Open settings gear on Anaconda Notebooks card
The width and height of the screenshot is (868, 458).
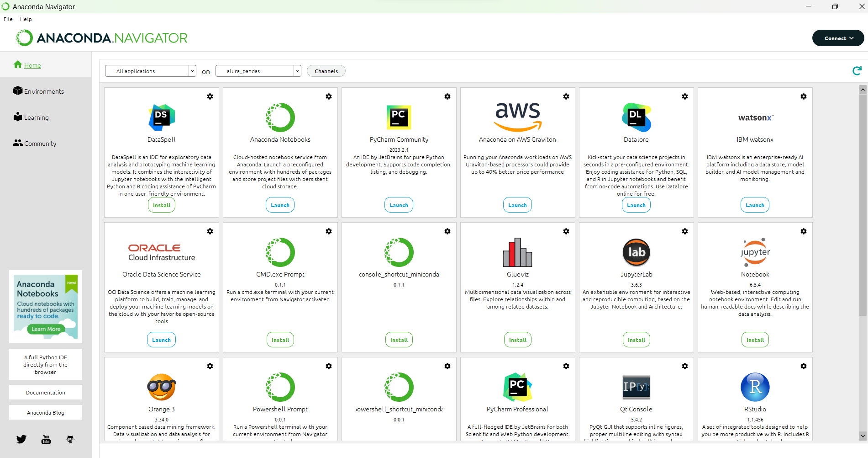(329, 96)
